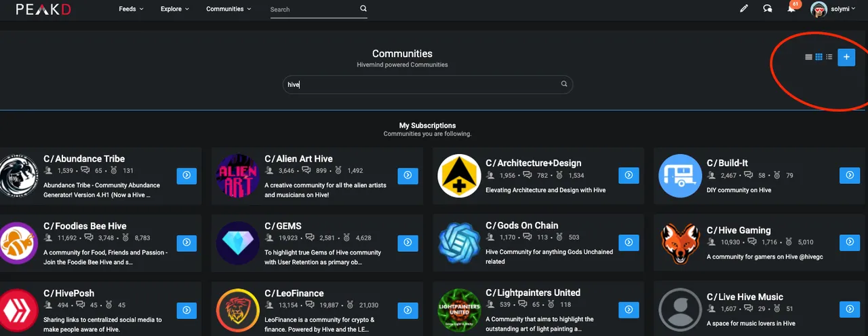
Task: Switch to the wide list view icon
Action: click(x=808, y=57)
